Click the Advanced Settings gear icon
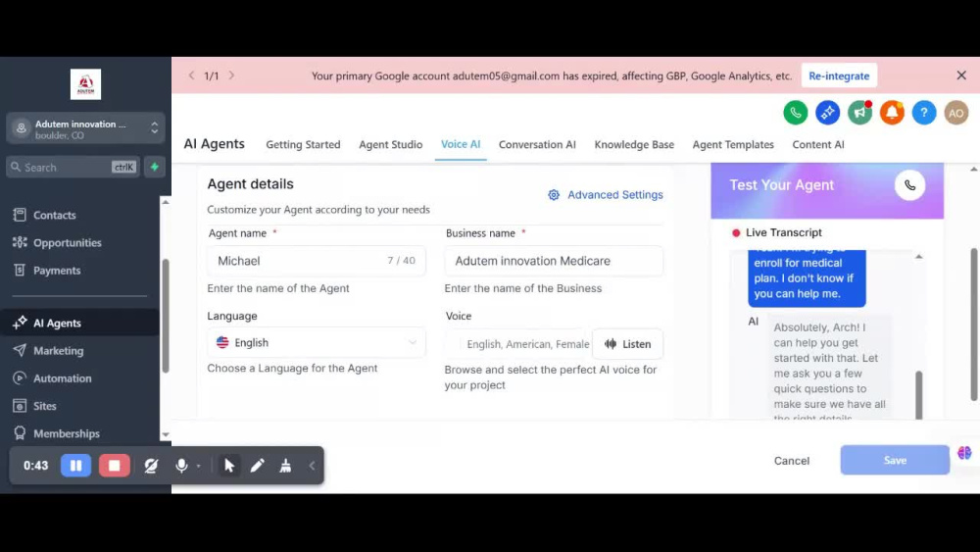980x552 pixels. pos(554,195)
